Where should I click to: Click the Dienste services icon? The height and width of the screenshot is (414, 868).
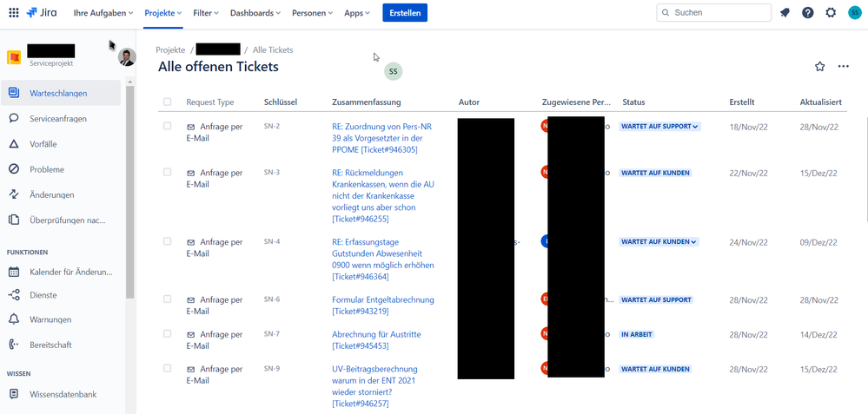coord(14,295)
